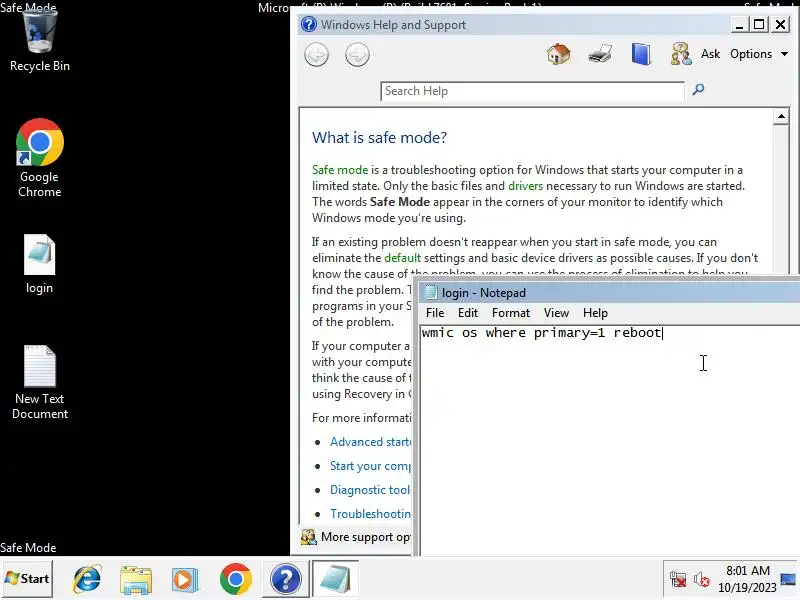Click the network status tray icon
Screen dimensions: 800x600
pyautogui.click(x=678, y=580)
